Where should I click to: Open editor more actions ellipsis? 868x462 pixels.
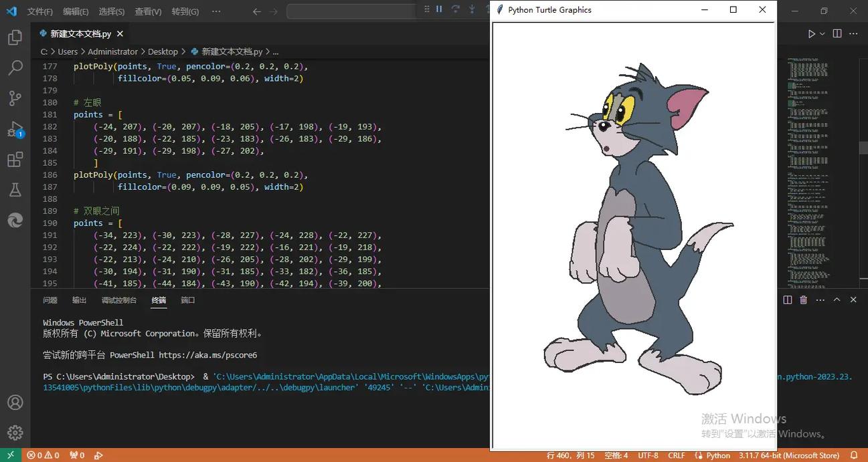click(853, 33)
